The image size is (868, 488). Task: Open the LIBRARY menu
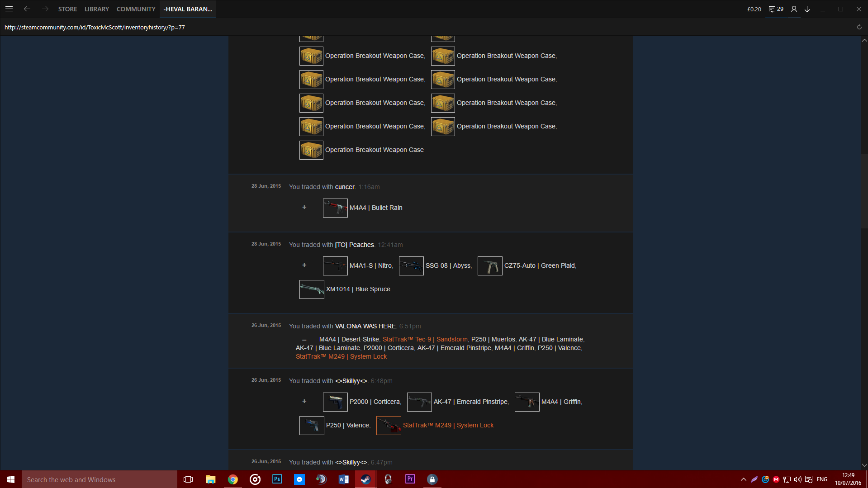pyautogui.click(x=97, y=9)
